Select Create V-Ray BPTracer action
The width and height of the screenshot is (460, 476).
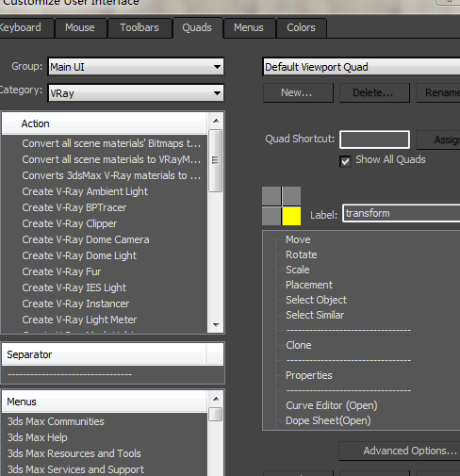click(74, 207)
